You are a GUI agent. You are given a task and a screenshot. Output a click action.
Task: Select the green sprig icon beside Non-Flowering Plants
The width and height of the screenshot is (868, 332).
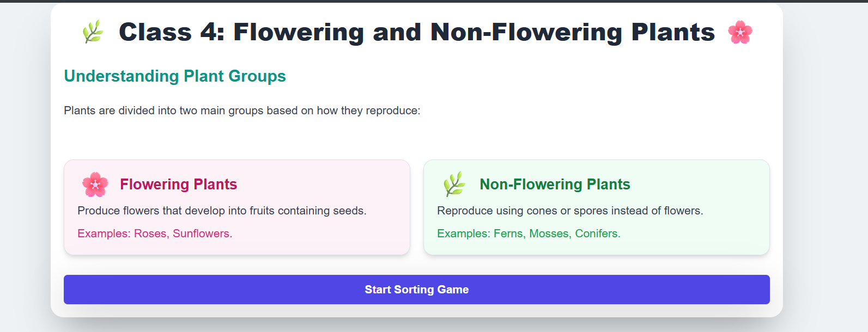tap(453, 184)
